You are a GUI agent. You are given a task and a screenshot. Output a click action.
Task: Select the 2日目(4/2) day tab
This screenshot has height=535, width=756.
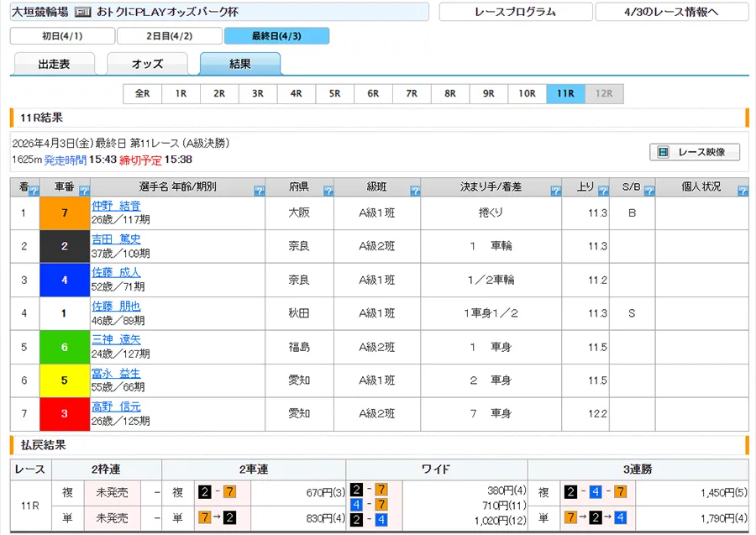(170, 36)
